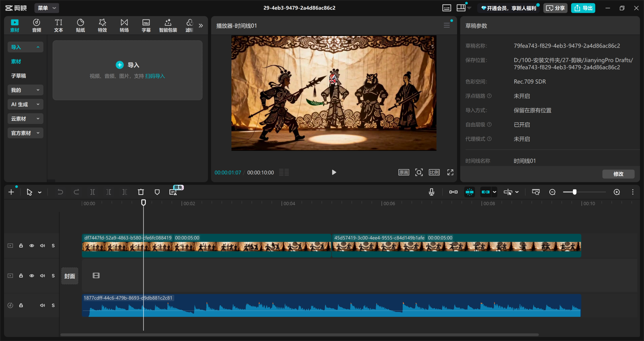644x341 pixels.
Task: Switch to the 转场 transitions tab
Action: [124, 25]
